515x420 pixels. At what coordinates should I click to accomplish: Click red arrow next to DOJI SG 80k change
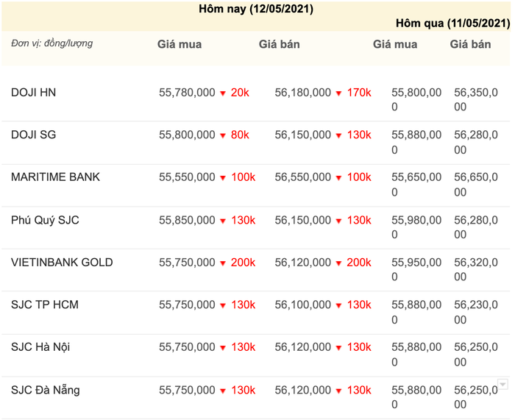(222, 136)
